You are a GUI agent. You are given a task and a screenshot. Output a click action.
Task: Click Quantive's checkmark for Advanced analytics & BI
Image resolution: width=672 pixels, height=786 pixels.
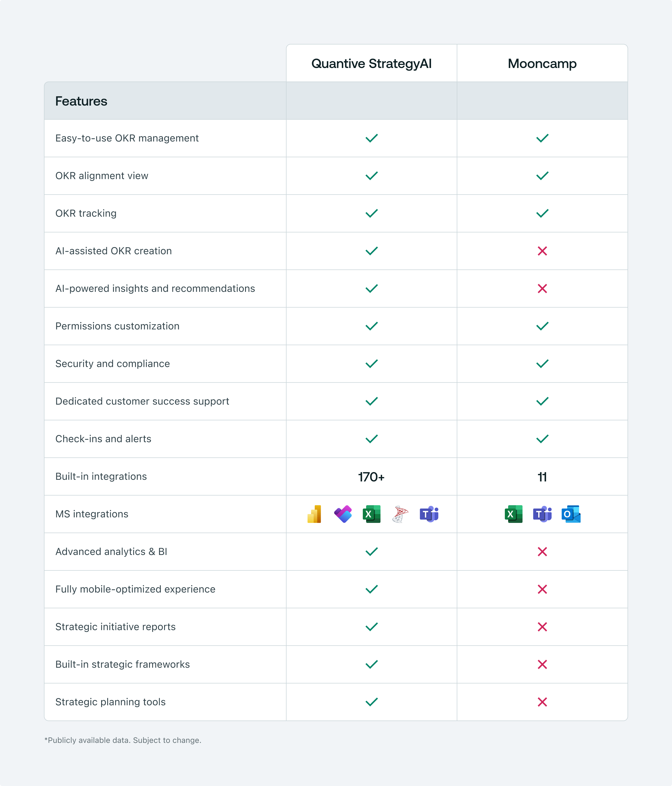[372, 552]
